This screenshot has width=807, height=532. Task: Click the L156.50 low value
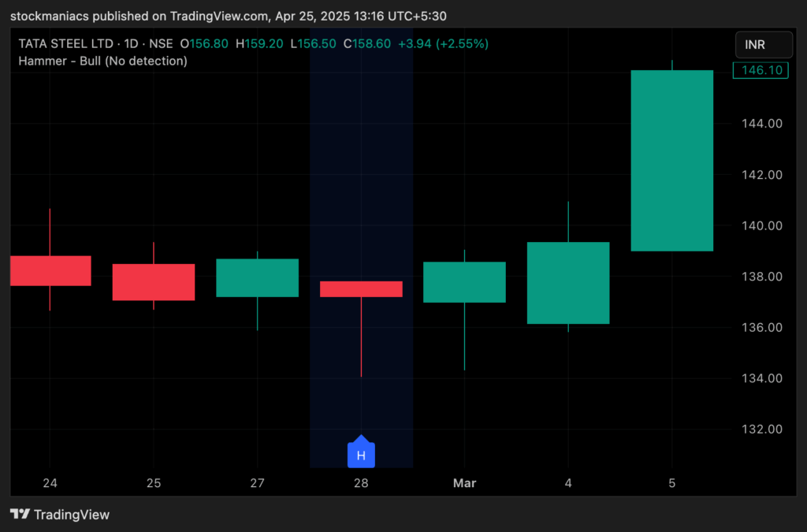[314, 43]
